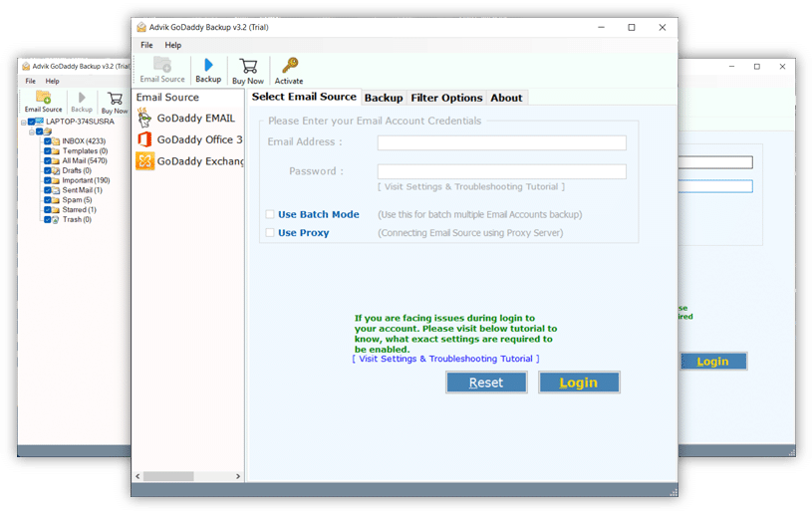This screenshot has height=514, width=812.
Task: Maximize the right background window
Action: coord(757,67)
